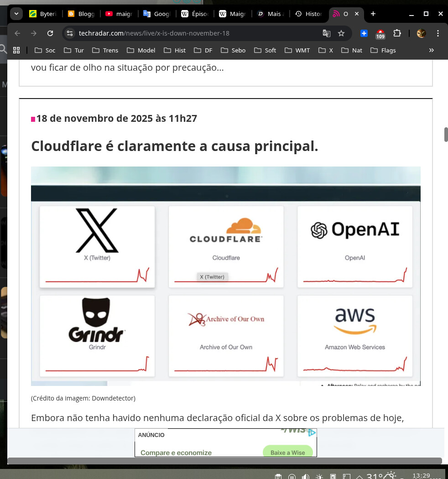This screenshot has height=479, width=448.
Task: Open the Nat bookmarks folder
Action: pos(352,50)
